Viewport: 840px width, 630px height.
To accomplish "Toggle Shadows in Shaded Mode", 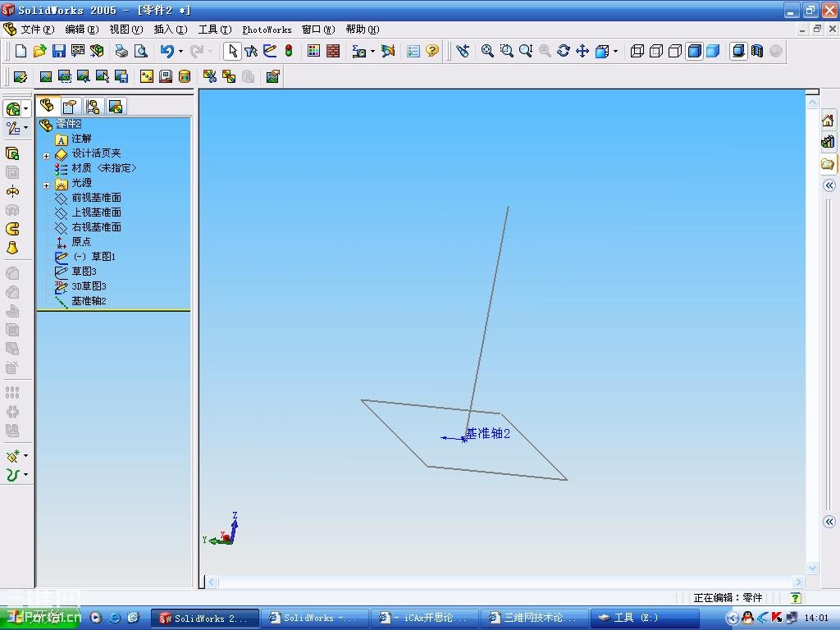I will pyautogui.click(x=738, y=51).
